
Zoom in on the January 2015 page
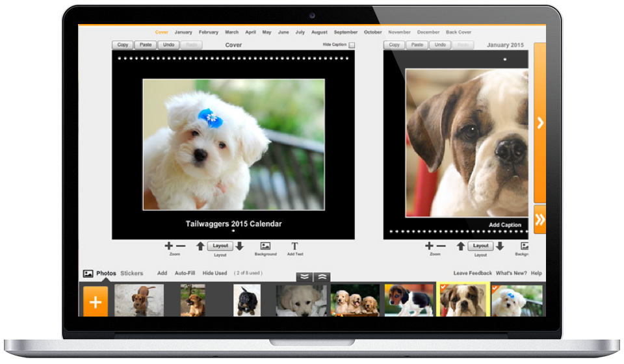point(429,246)
